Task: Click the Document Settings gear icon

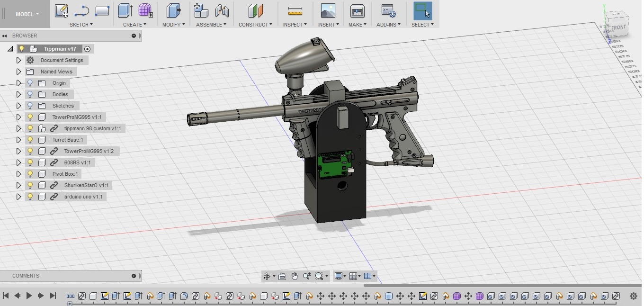Action: click(x=30, y=60)
